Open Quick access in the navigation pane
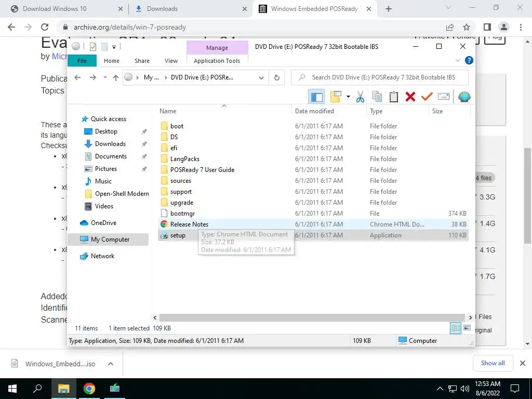Screen dimensions: 532x399 pos(108,119)
